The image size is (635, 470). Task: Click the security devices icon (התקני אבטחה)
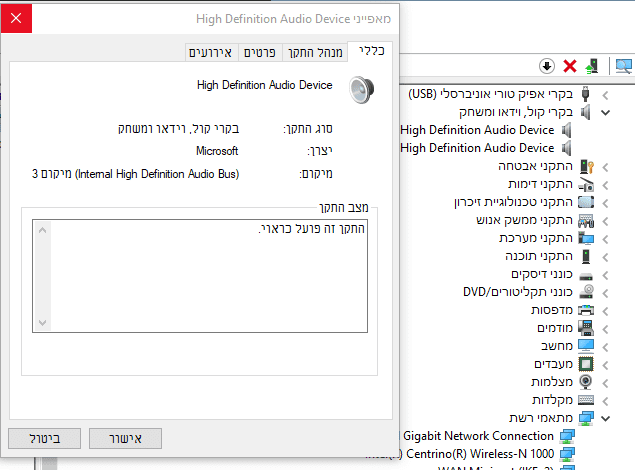(586, 166)
